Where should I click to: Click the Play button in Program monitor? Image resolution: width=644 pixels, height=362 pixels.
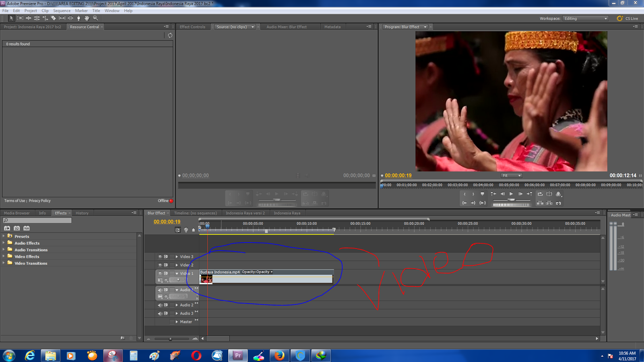coord(512,194)
